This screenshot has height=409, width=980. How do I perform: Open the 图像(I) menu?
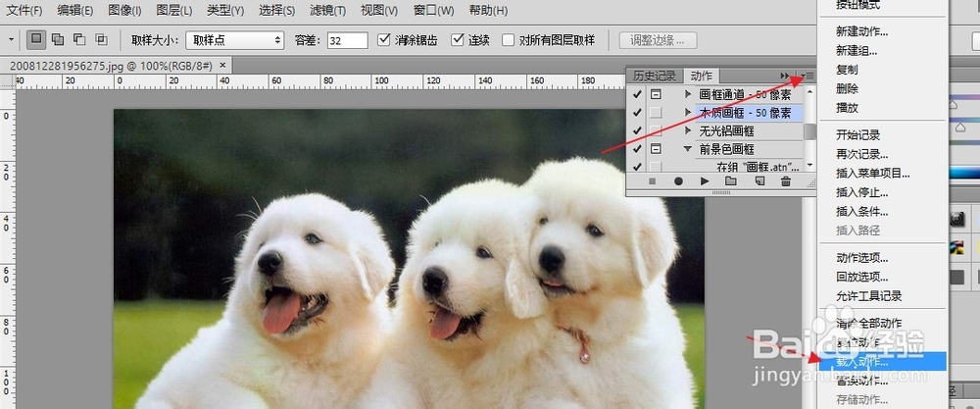click(x=124, y=11)
